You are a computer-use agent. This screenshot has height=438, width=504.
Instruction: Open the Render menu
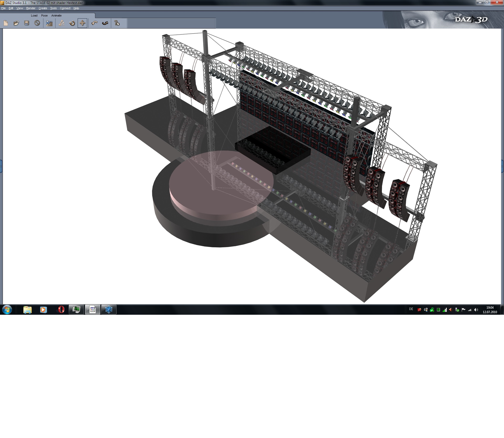click(x=31, y=8)
